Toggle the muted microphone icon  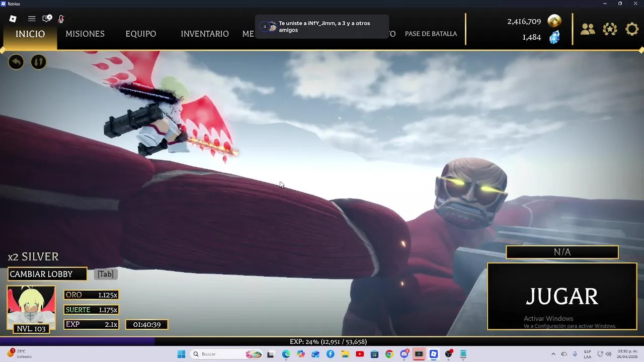tap(61, 19)
